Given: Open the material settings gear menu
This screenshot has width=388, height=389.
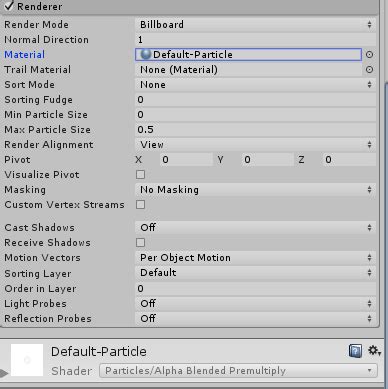Looking at the screenshot, I should tap(374, 351).
